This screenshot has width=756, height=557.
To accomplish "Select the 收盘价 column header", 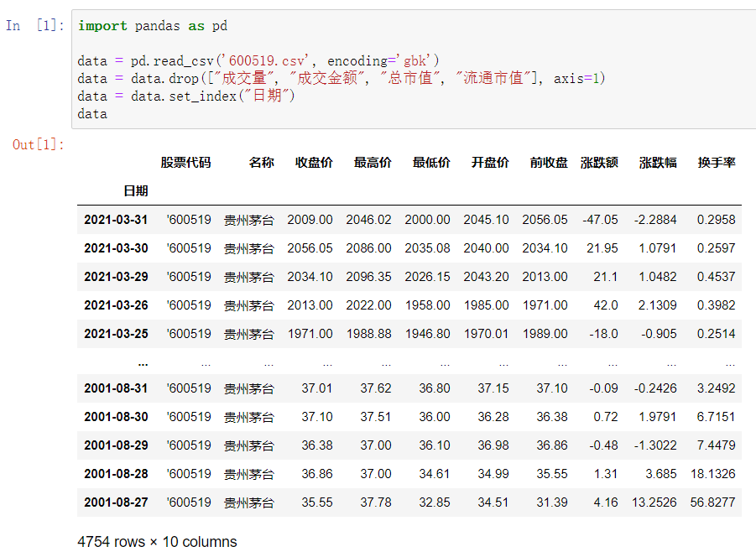I will click(312, 162).
